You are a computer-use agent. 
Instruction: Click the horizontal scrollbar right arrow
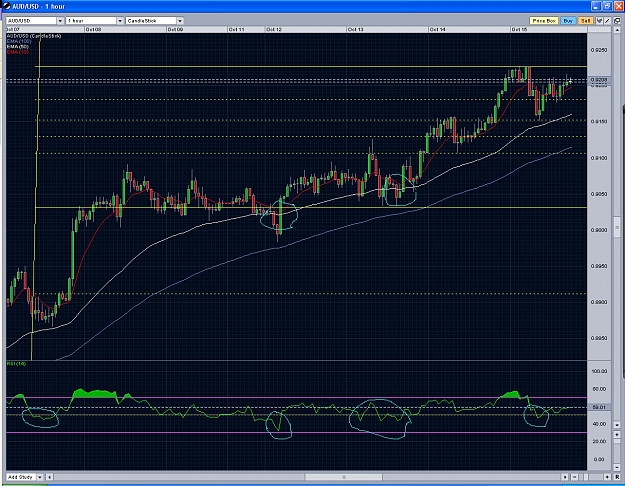click(x=565, y=477)
